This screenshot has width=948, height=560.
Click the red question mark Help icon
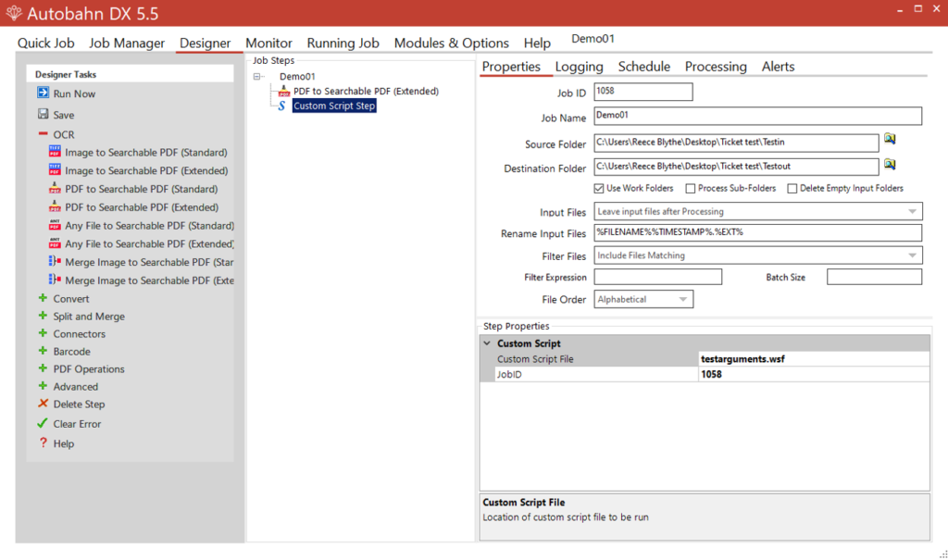click(43, 443)
